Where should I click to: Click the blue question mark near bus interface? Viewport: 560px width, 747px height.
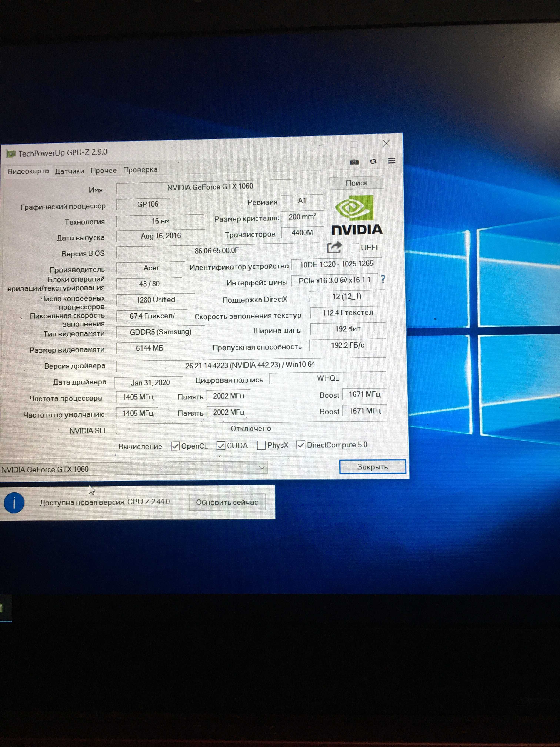point(383,279)
